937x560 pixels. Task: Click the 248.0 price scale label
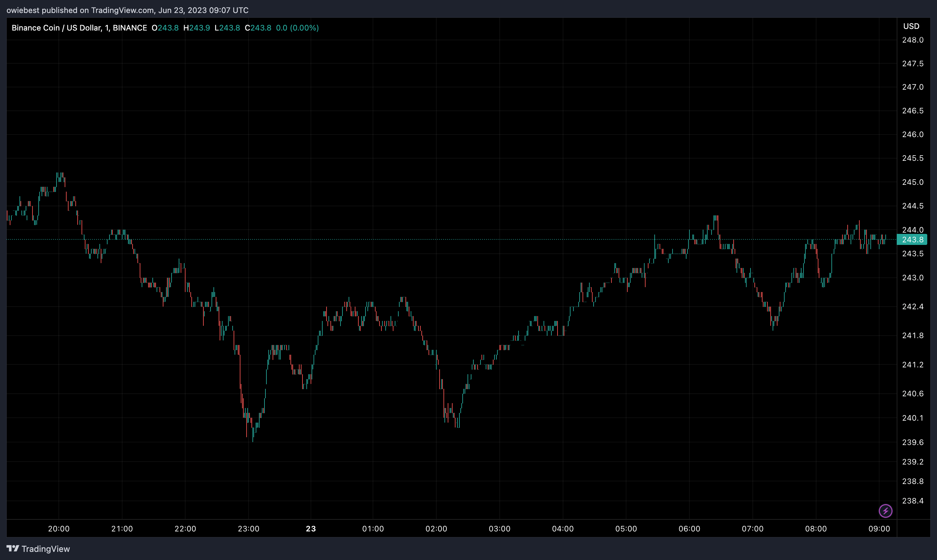click(x=913, y=40)
